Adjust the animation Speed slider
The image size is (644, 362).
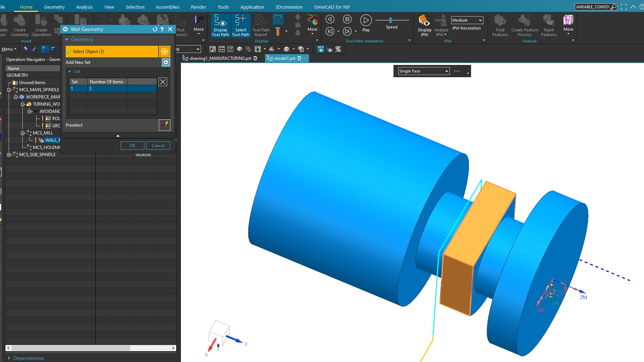point(390,20)
